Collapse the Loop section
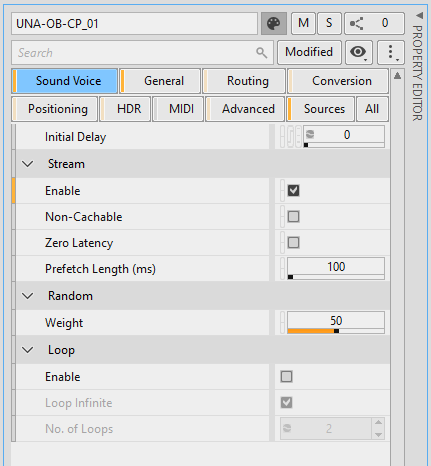 [x=27, y=350]
